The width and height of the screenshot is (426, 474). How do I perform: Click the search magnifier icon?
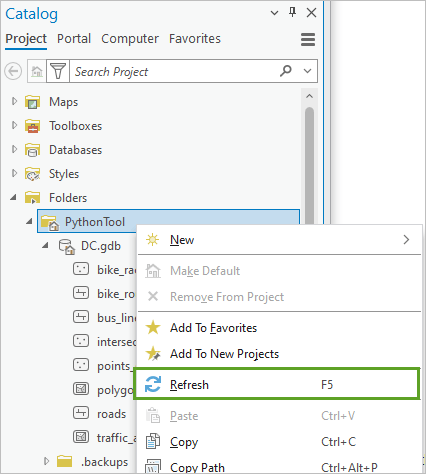coord(286,71)
